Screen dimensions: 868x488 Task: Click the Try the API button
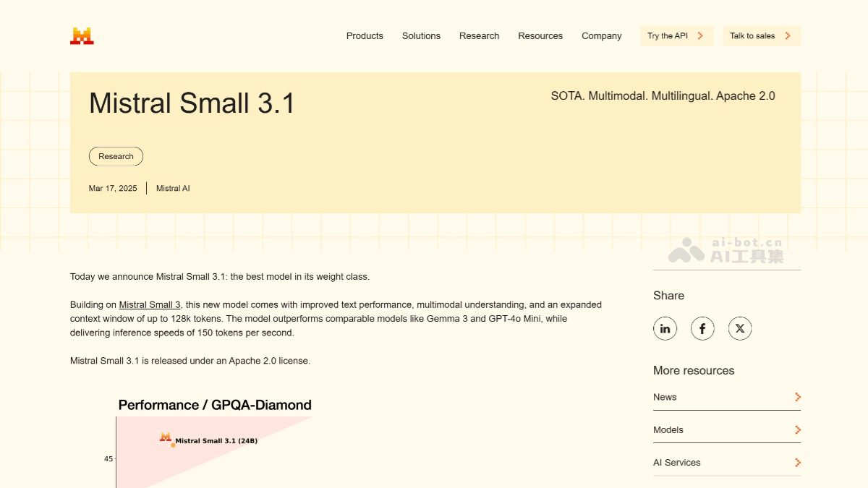tap(676, 35)
